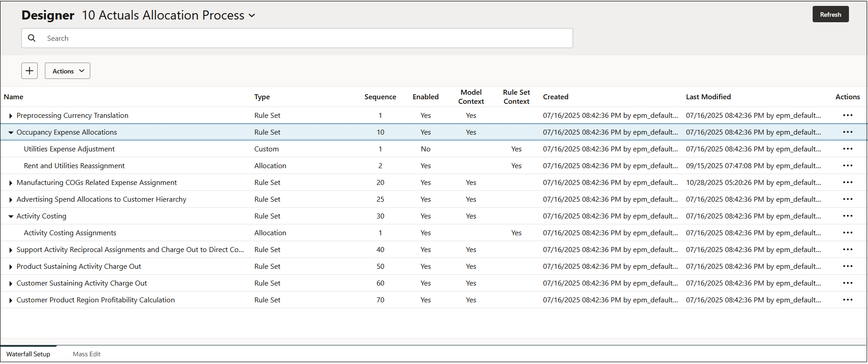Open row actions for Manufacturing COGs Related Expense Assignment

pos(848,182)
